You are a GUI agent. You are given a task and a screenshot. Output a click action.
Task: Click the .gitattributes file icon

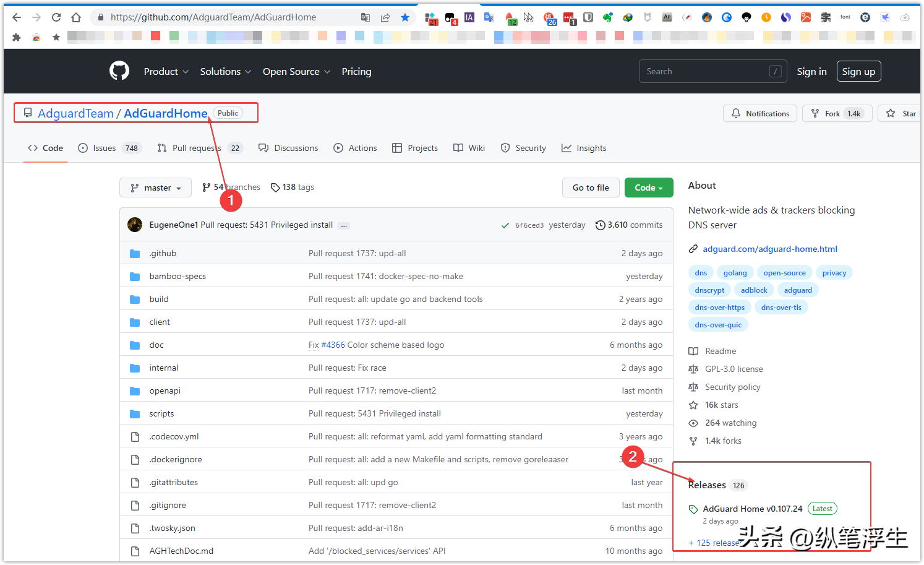pos(135,482)
